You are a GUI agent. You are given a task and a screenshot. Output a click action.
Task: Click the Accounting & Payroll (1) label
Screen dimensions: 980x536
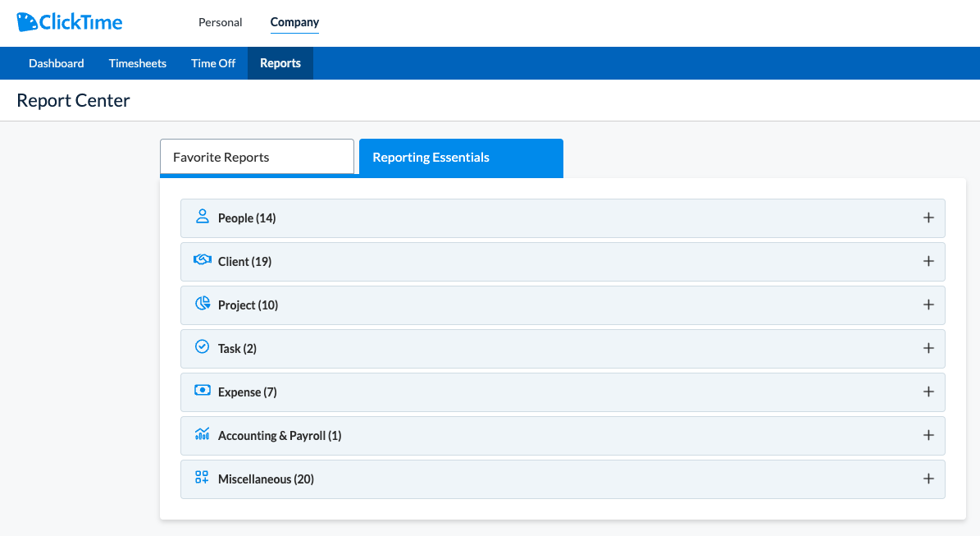280,435
